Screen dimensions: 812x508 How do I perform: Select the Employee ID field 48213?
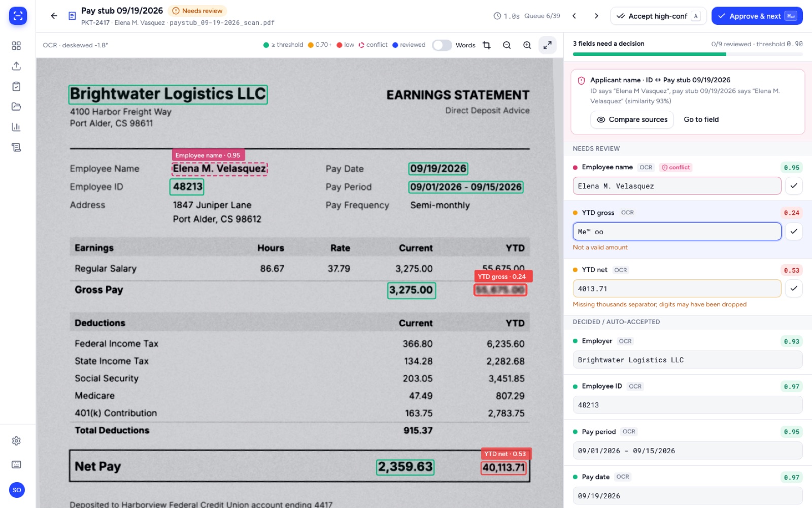[x=688, y=405]
